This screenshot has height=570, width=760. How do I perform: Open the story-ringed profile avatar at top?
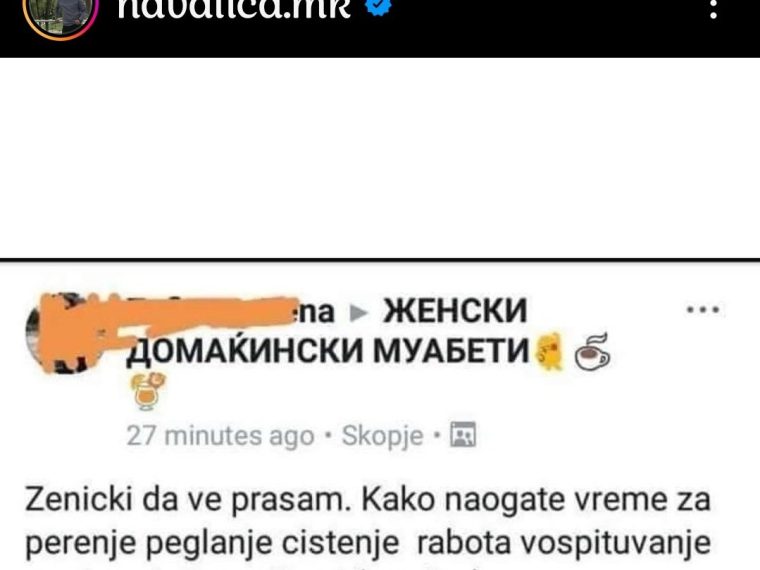(60, 15)
